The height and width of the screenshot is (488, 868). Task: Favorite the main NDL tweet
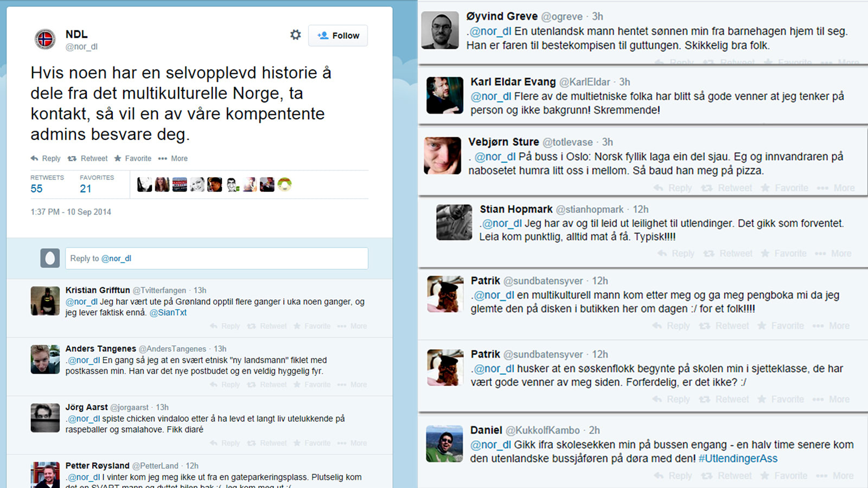[x=133, y=158]
